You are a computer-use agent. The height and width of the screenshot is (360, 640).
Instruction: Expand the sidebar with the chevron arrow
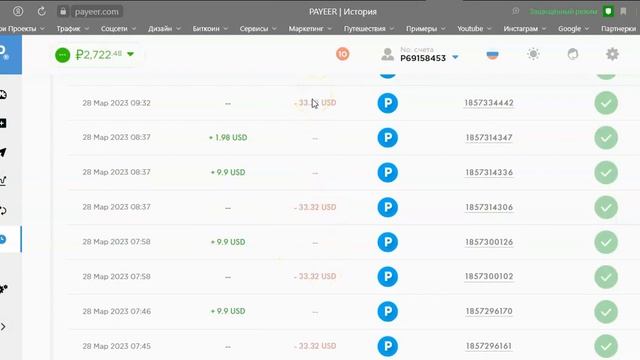coord(3,327)
